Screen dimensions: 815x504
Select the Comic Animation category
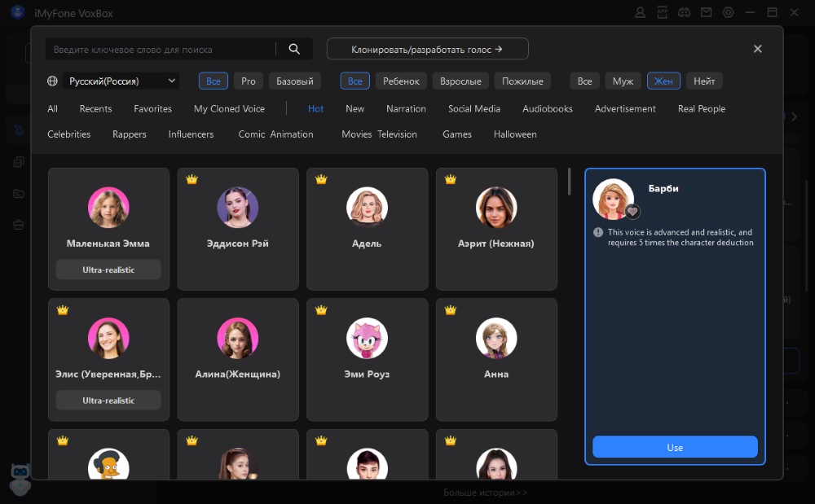pyautogui.click(x=275, y=134)
